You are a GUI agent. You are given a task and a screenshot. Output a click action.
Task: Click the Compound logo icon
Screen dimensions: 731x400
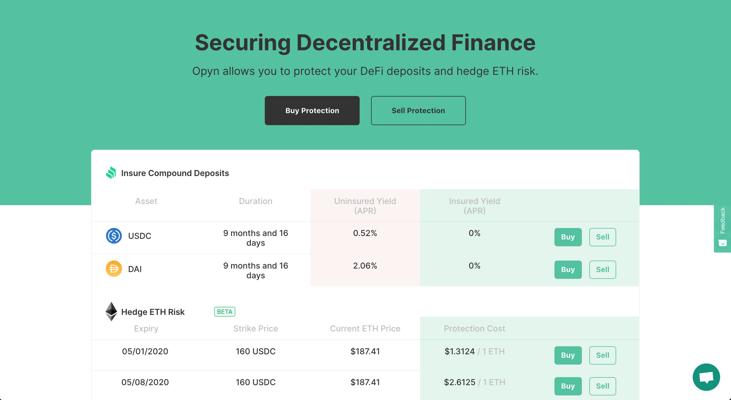pyautogui.click(x=111, y=173)
